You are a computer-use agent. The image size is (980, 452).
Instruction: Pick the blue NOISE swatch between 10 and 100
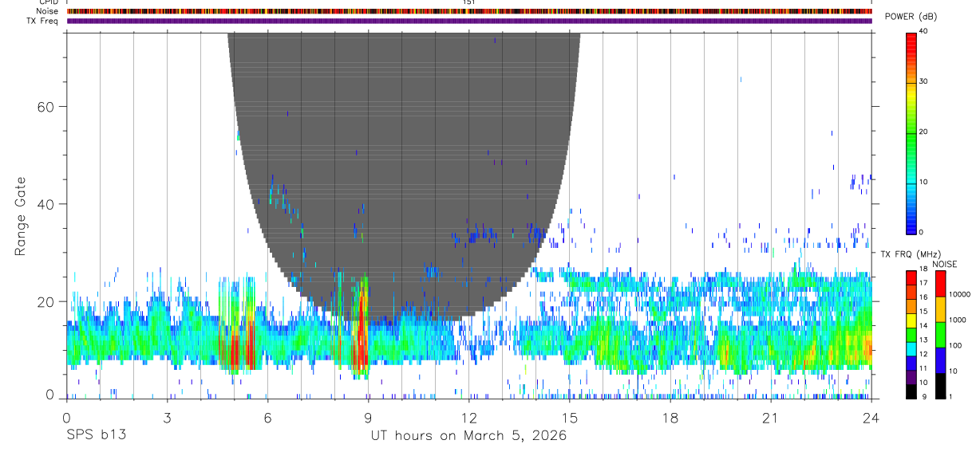(939, 360)
